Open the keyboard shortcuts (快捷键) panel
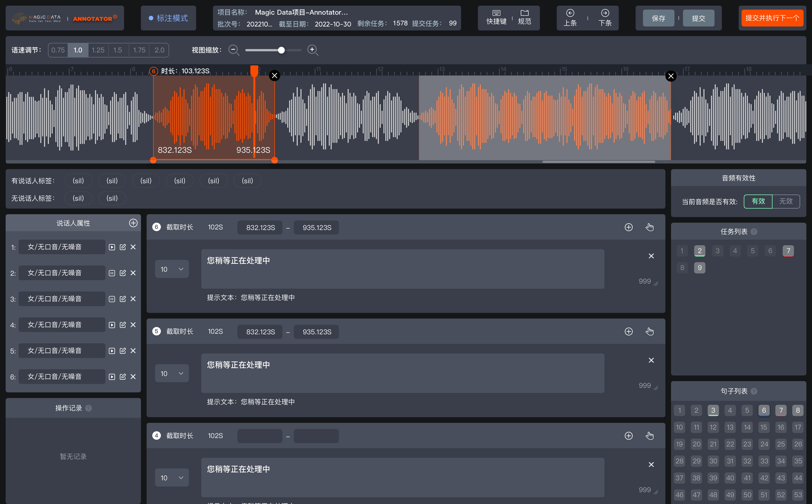Viewport: 812px width, 504px height. pos(496,17)
